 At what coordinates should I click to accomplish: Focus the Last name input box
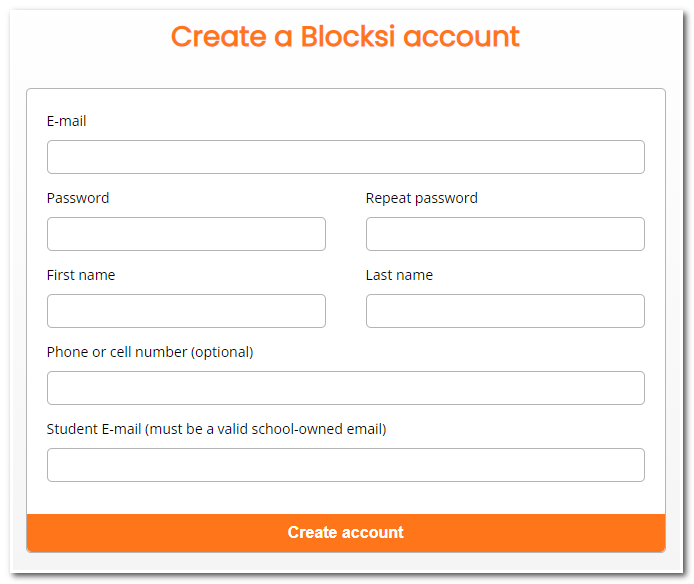tap(505, 311)
